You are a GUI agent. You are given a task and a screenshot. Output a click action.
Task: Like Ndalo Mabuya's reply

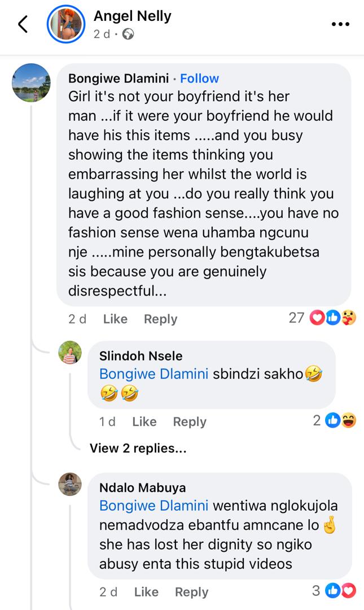pyautogui.click(x=146, y=592)
